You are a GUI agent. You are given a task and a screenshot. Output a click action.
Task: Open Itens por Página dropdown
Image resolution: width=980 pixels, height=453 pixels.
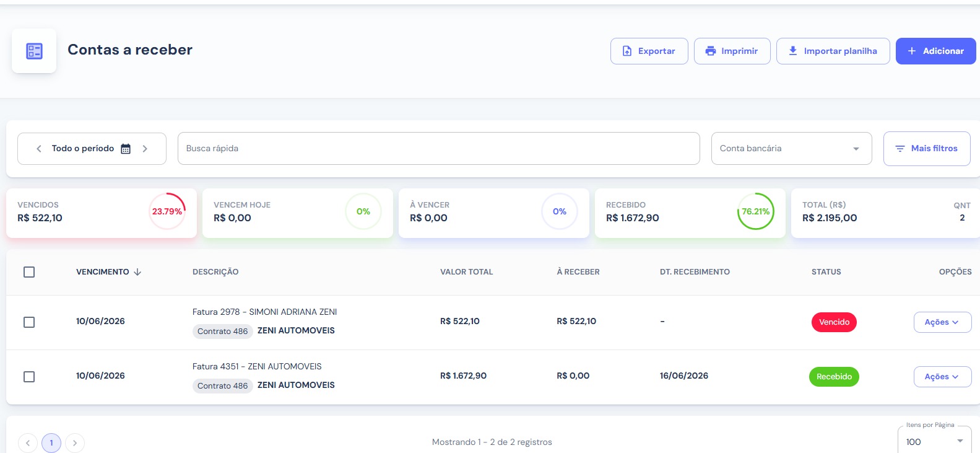pos(935,441)
